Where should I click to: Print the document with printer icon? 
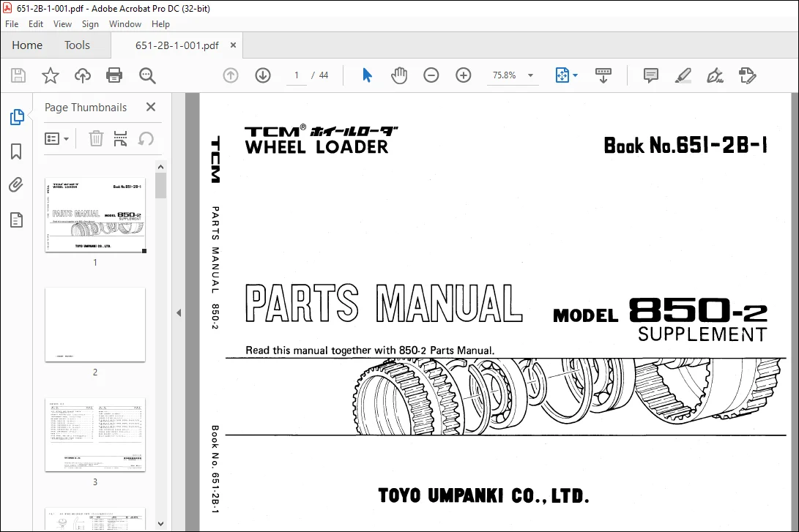[114, 75]
